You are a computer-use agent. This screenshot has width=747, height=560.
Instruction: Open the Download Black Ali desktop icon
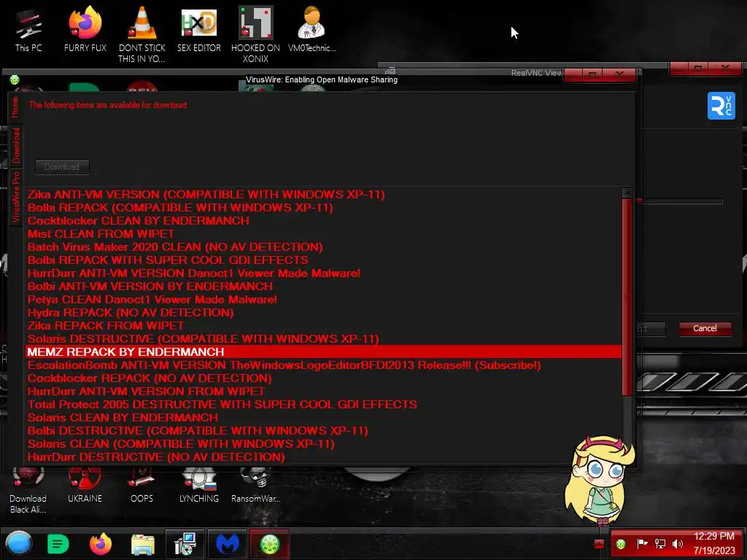point(28,491)
